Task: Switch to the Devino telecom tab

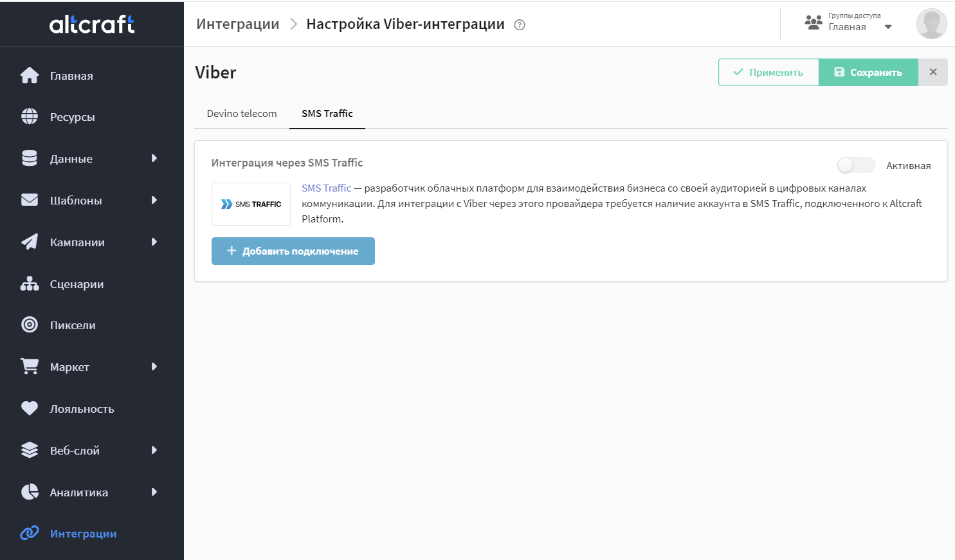Action: [242, 113]
